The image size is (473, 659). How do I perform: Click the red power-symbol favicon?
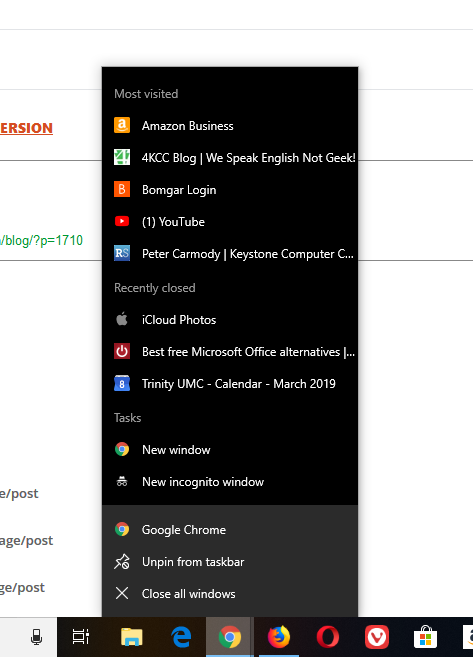122,351
